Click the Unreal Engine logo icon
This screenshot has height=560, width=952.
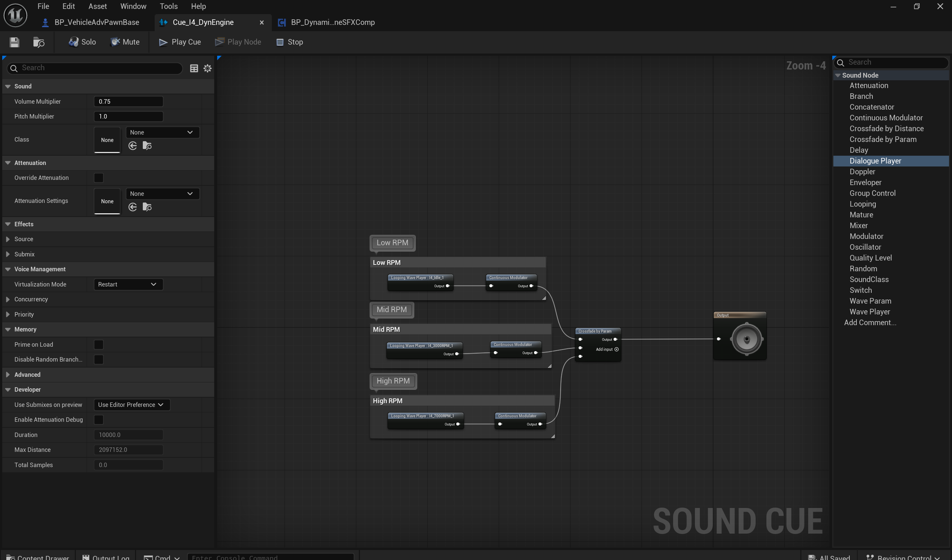click(x=16, y=15)
